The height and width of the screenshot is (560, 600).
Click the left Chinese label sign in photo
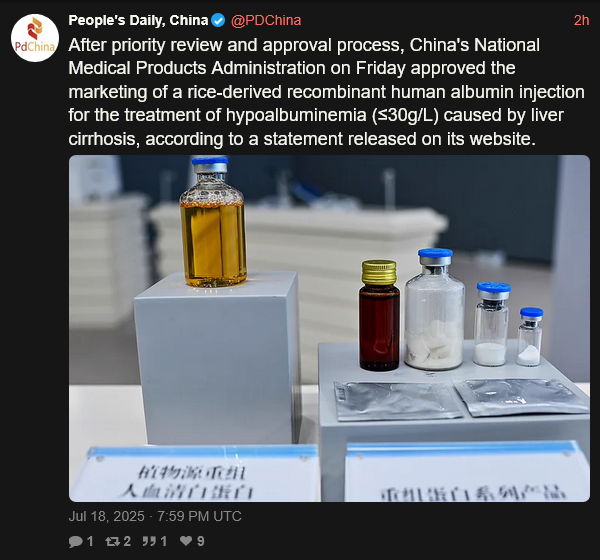tap(195, 475)
